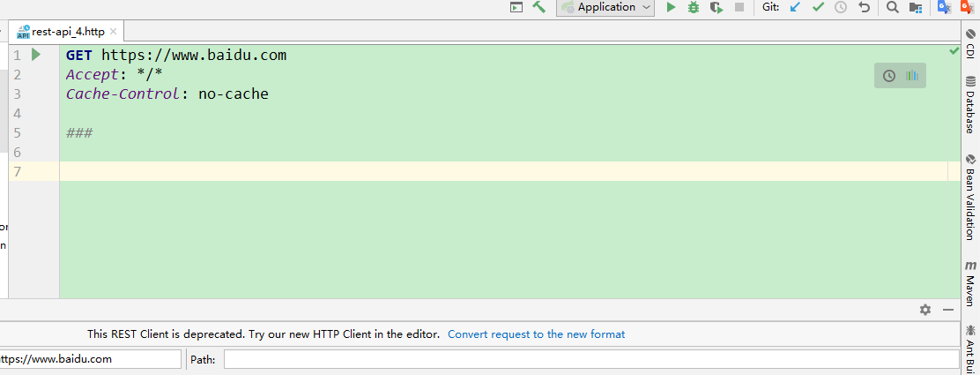Show Git history clock icon
980x375 pixels.
tap(842, 8)
